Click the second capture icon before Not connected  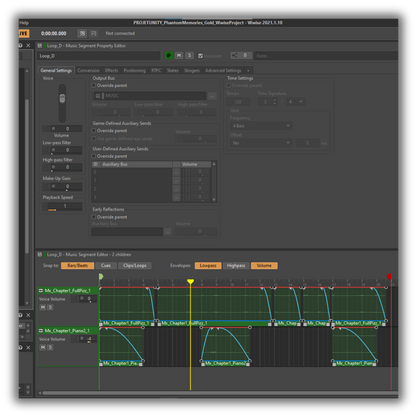pyautogui.click(x=93, y=33)
